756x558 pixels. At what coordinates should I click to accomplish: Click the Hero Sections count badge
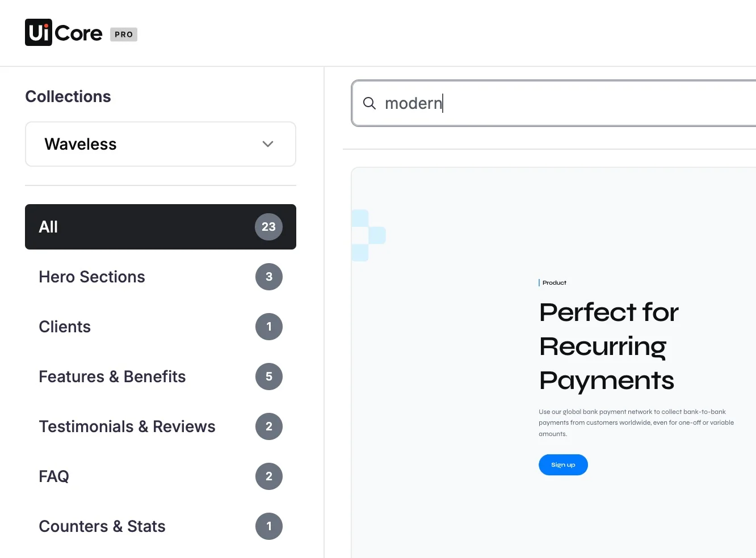click(268, 277)
